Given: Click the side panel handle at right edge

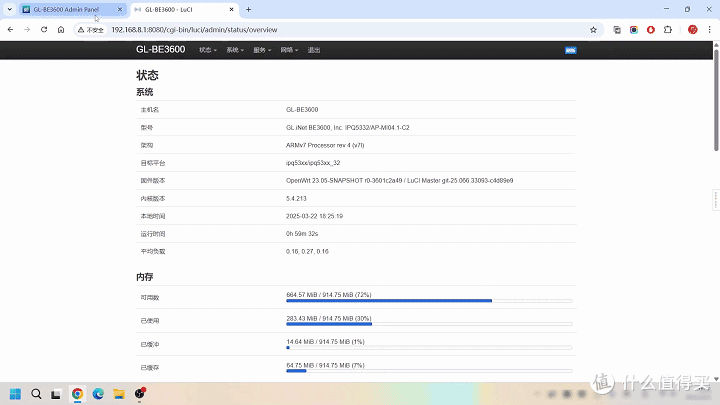Looking at the screenshot, I should (x=716, y=200).
